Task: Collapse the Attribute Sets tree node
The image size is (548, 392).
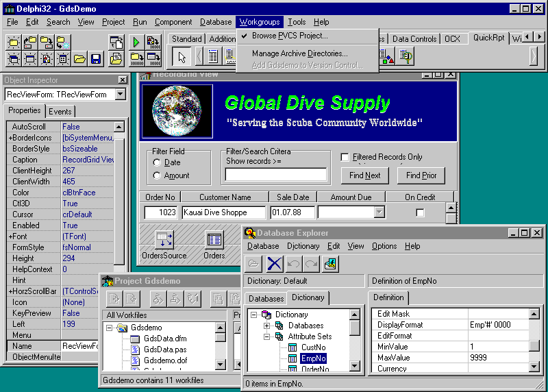Action: click(x=267, y=336)
